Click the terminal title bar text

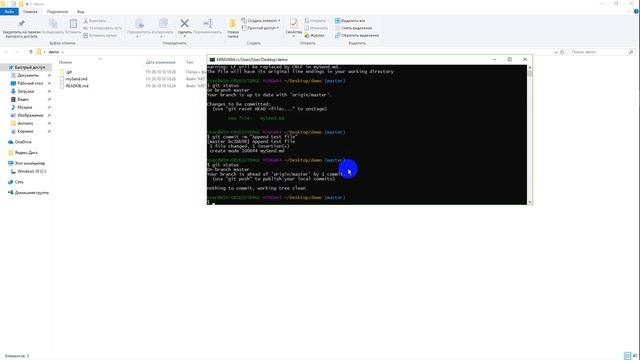(x=252, y=60)
